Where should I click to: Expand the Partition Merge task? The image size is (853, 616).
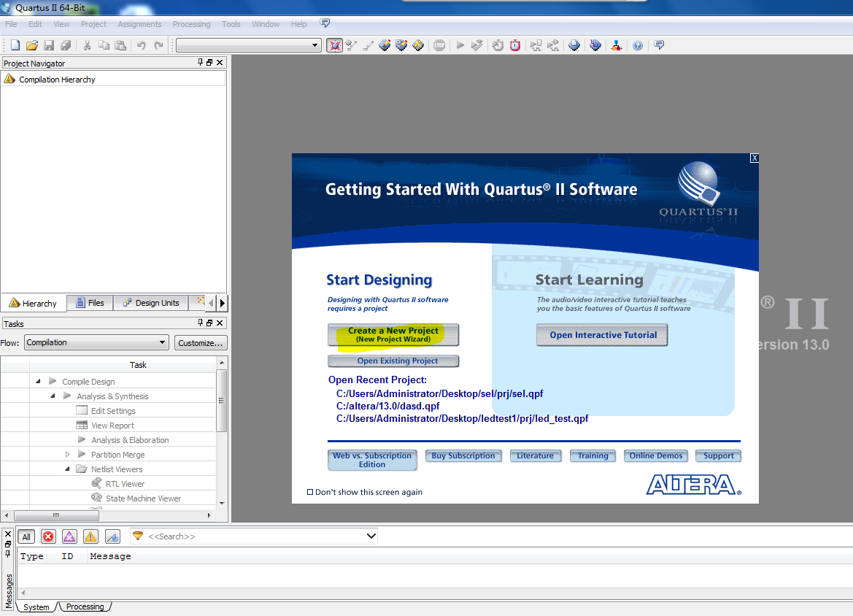(x=67, y=455)
